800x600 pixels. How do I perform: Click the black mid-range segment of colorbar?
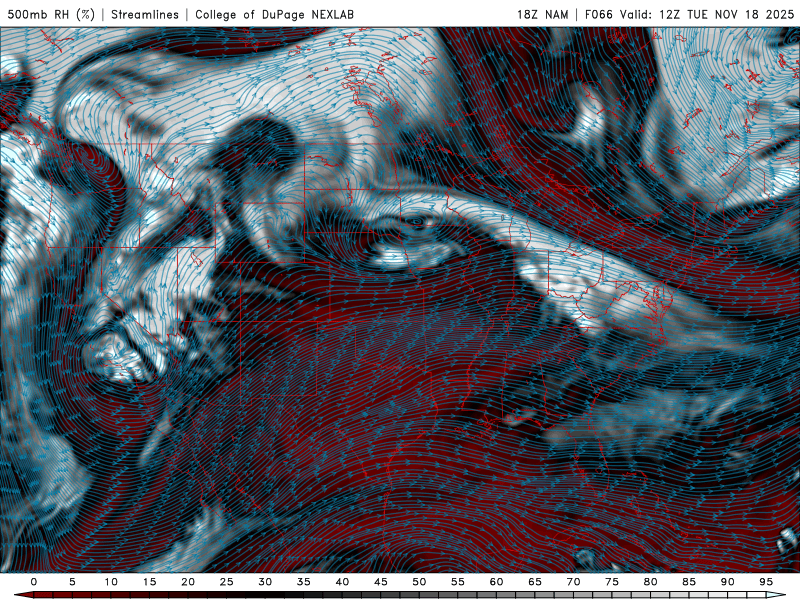click(265, 595)
